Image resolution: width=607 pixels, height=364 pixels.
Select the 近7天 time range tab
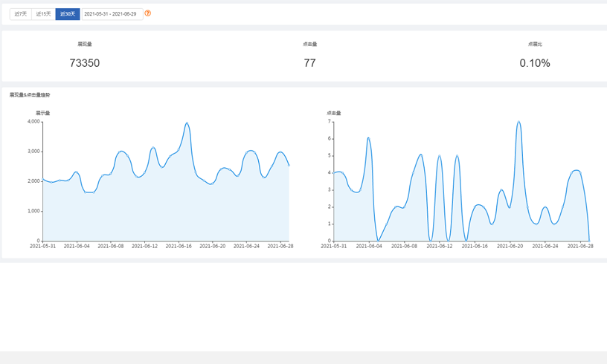(21, 14)
